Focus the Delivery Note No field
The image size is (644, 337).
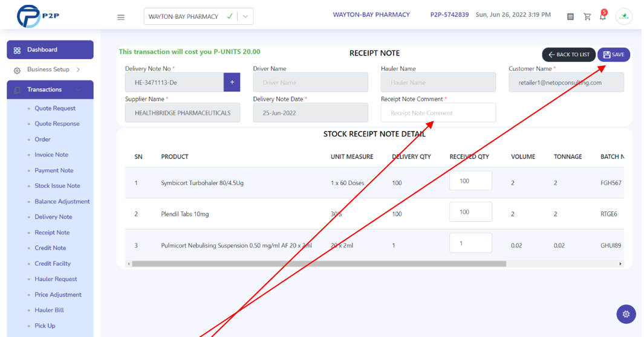pyautogui.click(x=175, y=82)
